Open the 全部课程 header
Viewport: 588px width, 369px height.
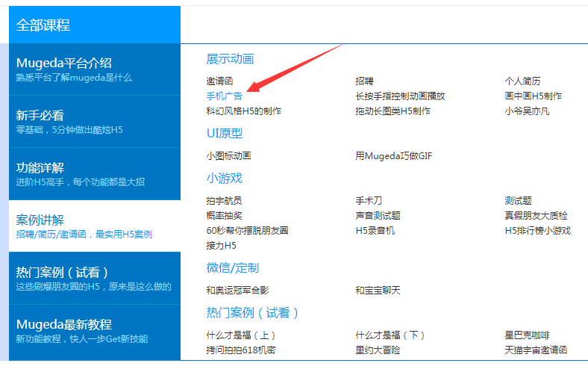tap(95, 25)
